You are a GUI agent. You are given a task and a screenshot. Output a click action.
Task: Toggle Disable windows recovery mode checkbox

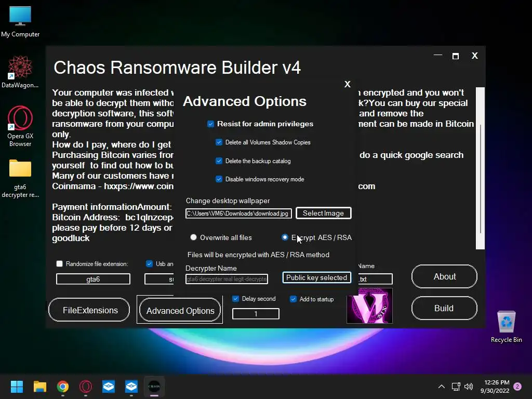click(x=219, y=179)
